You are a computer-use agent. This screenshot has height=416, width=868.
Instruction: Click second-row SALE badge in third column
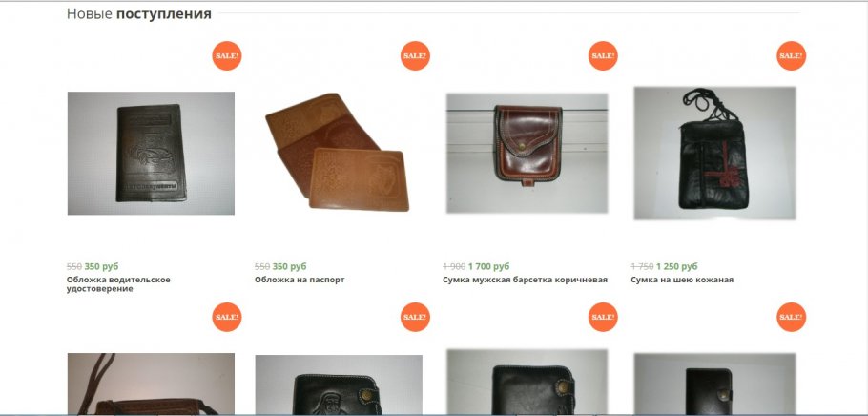603,317
